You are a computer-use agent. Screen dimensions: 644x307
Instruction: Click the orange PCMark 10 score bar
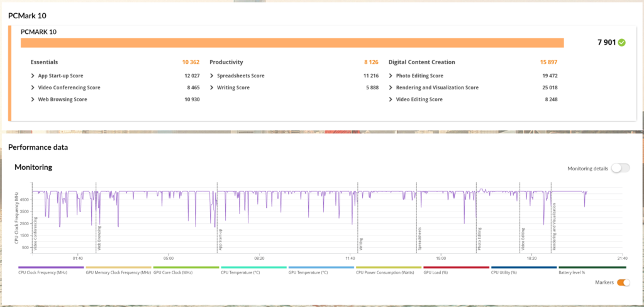pos(292,43)
